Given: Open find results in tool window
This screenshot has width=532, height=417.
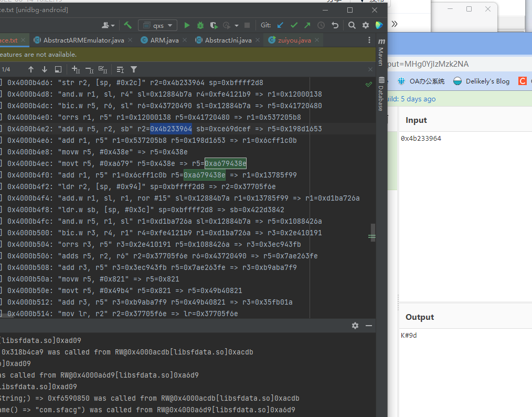Looking at the screenshot, I should 58,70.
